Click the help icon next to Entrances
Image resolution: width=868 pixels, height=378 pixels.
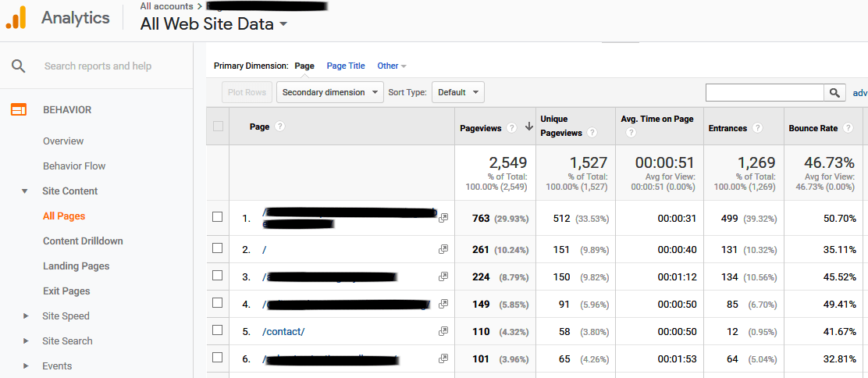tap(757, 128)
